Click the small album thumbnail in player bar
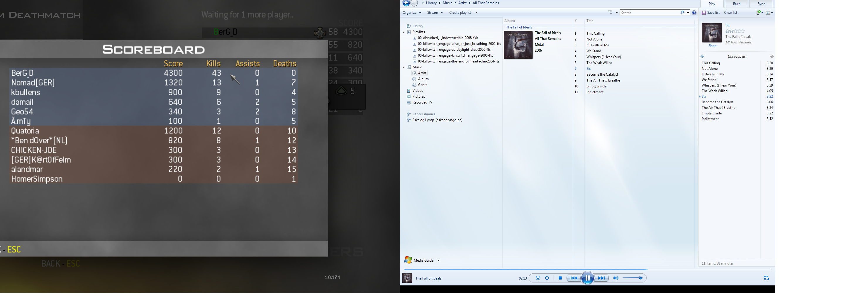This screenshot has height=308, width=868. click(x=407, y=278)
